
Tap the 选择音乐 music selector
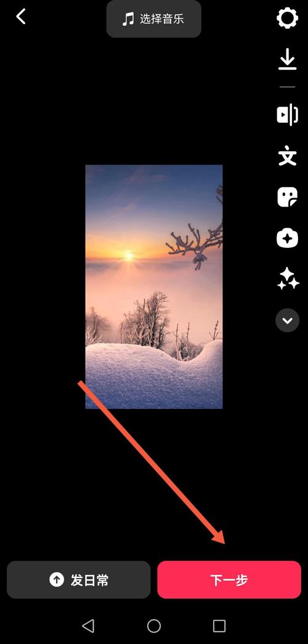(x=154, y=19)
